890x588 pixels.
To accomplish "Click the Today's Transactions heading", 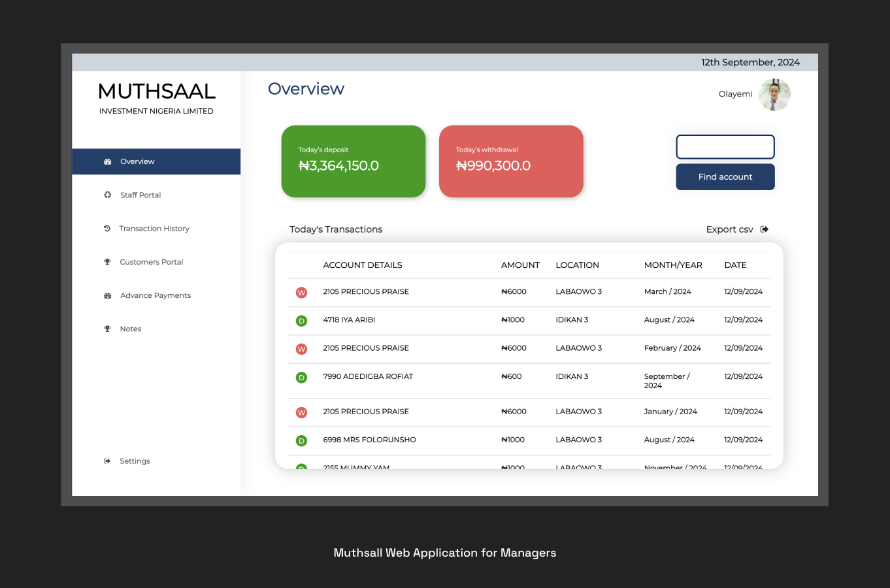I will tap(336, 229).
